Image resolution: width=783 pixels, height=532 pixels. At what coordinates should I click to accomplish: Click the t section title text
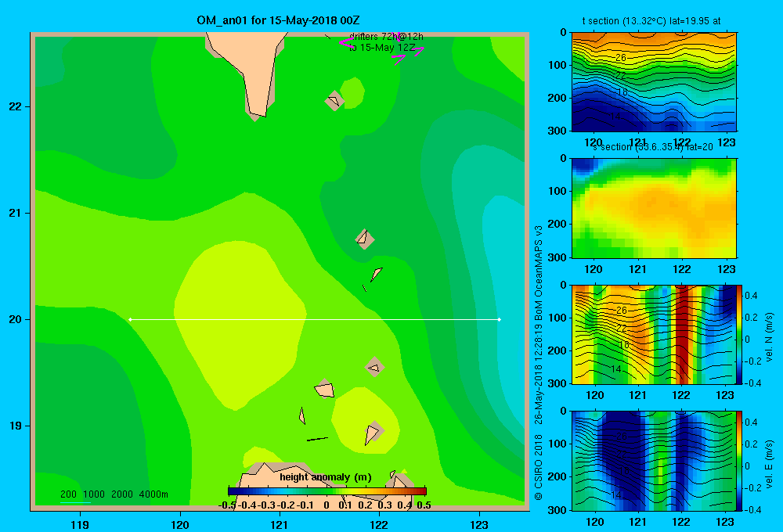coord(651,21)
